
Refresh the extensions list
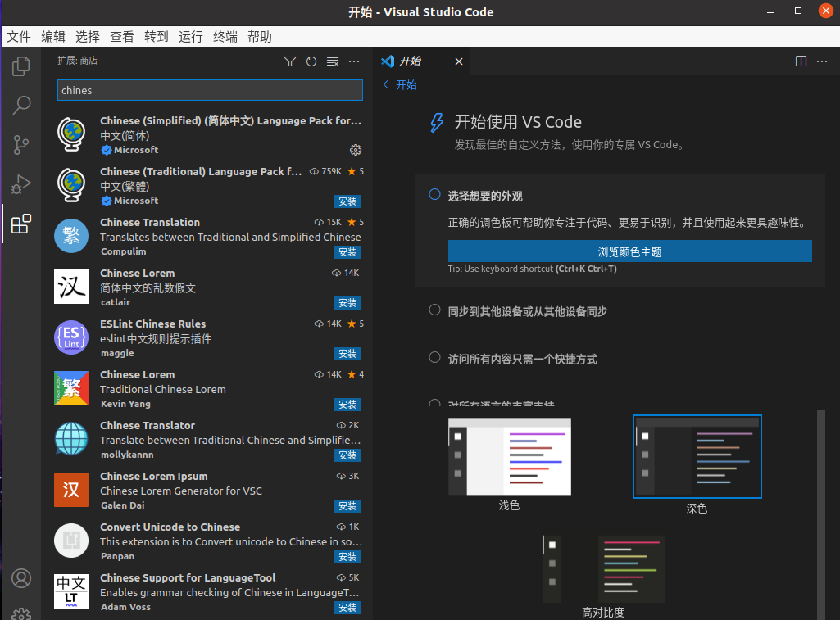(311, 61)
